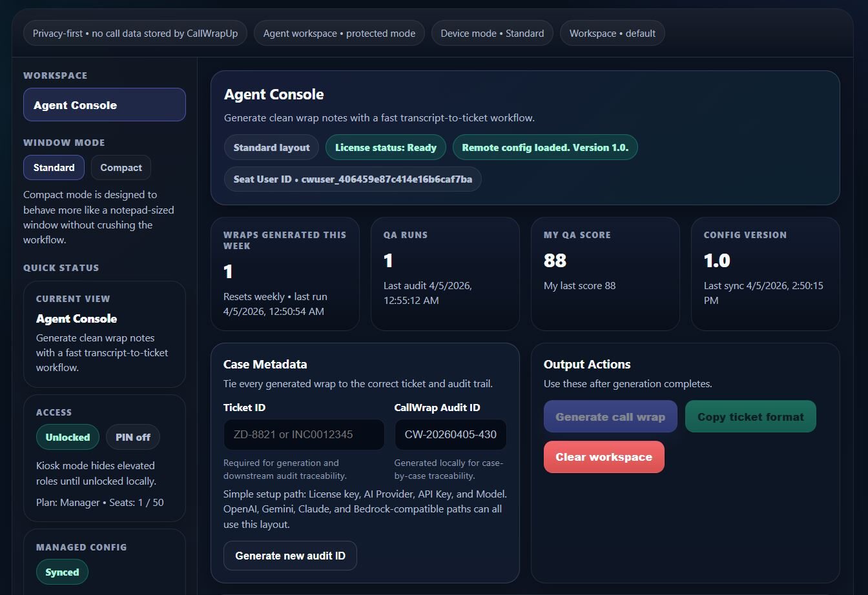Click the Privacy-first header pill
The height and width of the screenshot is (595, 868).
click(x=136, y=33)
